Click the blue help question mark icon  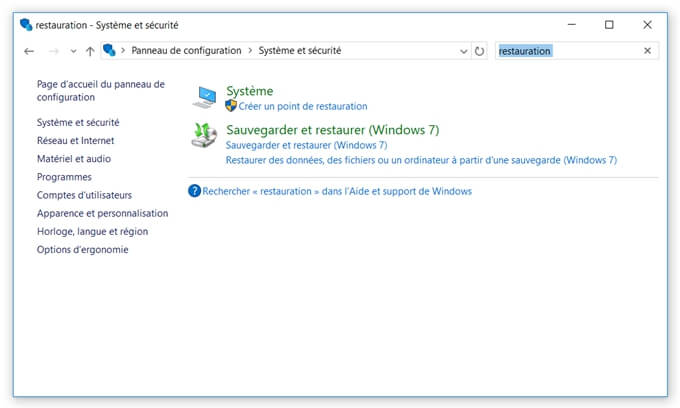tap(194, 191)
